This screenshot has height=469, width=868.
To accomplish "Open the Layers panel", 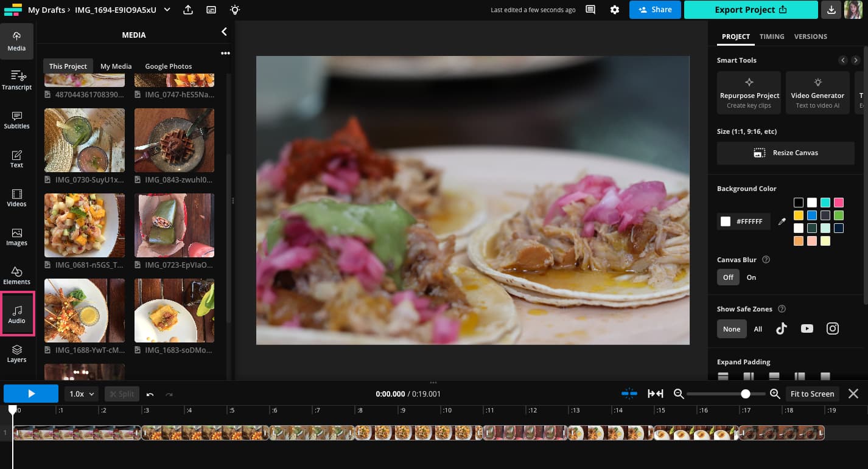I will click(x=16, y=353).
